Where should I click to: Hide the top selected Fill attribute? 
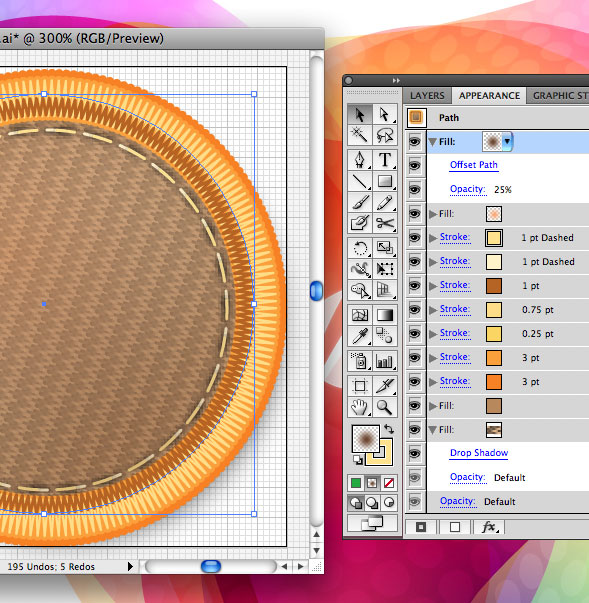click(414, 142)
